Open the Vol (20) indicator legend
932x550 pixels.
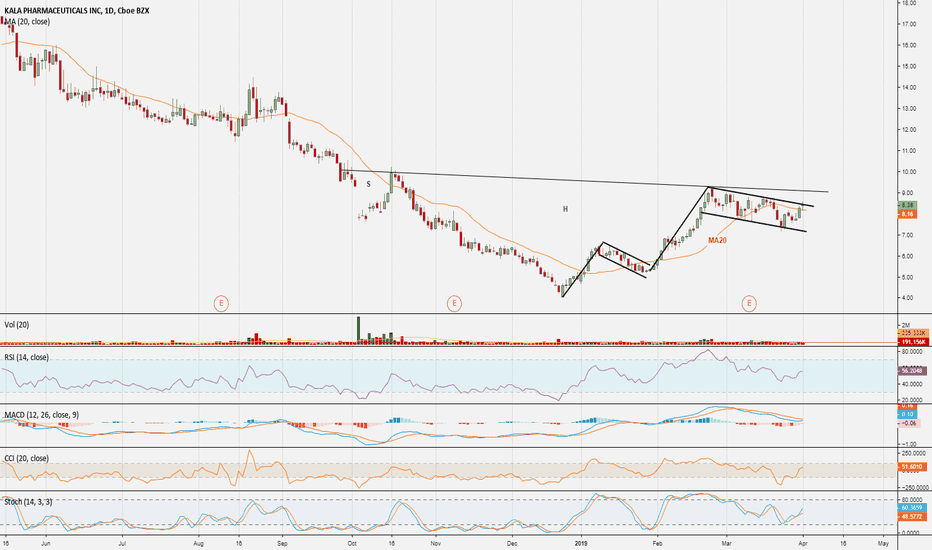(17, 325)
